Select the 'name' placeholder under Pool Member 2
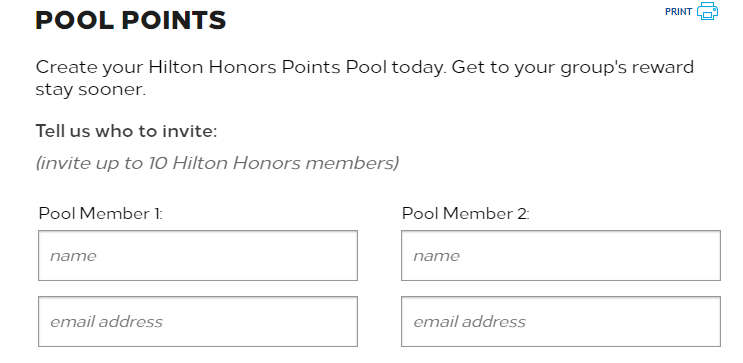The width and height of the screenshot is (743, 363). coord(436,256)
